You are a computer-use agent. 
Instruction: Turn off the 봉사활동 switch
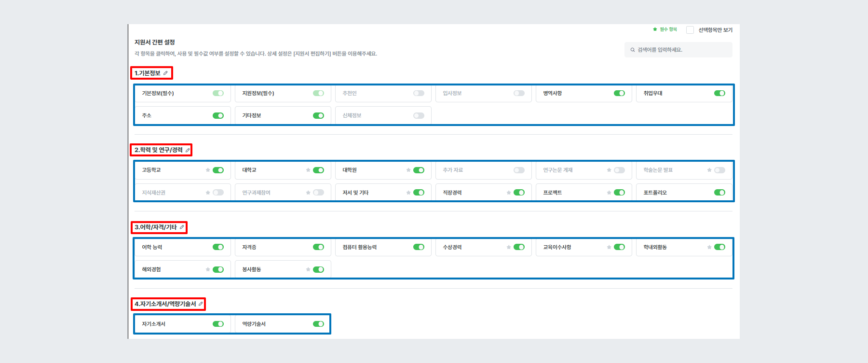coord(319,269)
